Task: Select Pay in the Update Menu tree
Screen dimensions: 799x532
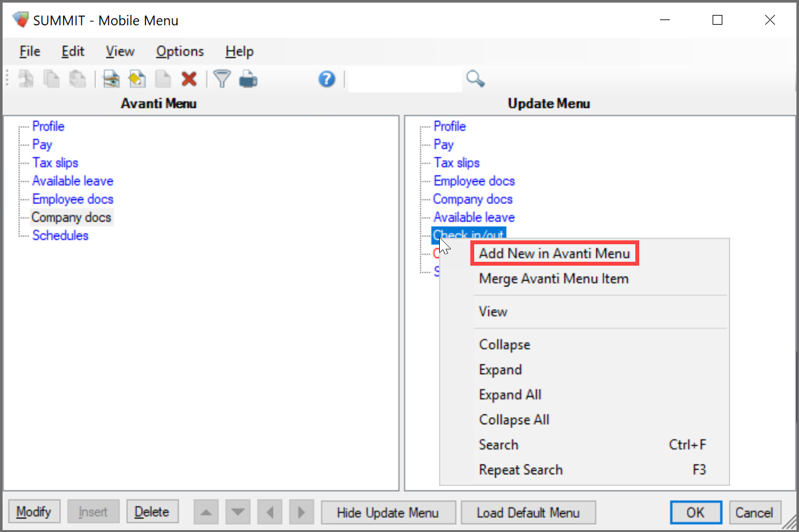Action: pyautogui.click(x=444, y=144)
